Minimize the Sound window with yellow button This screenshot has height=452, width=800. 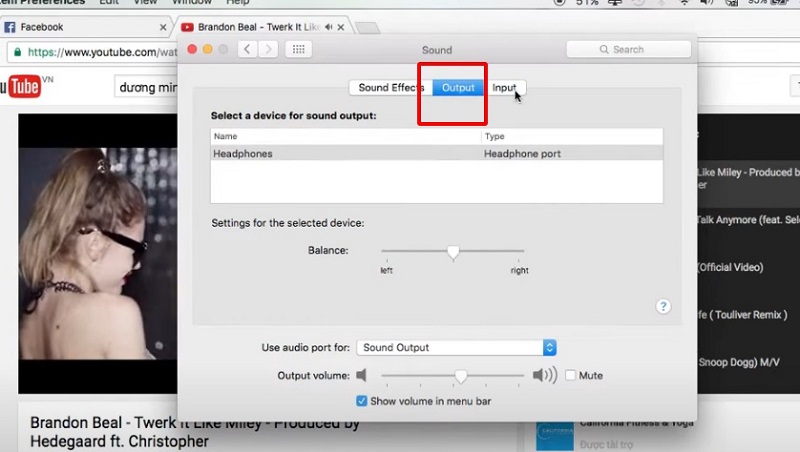[208, 49]
